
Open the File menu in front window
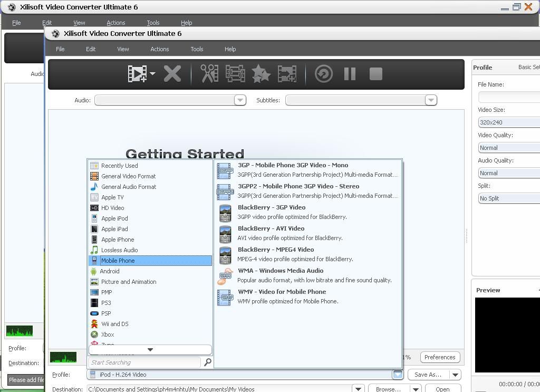coord(60,49)
